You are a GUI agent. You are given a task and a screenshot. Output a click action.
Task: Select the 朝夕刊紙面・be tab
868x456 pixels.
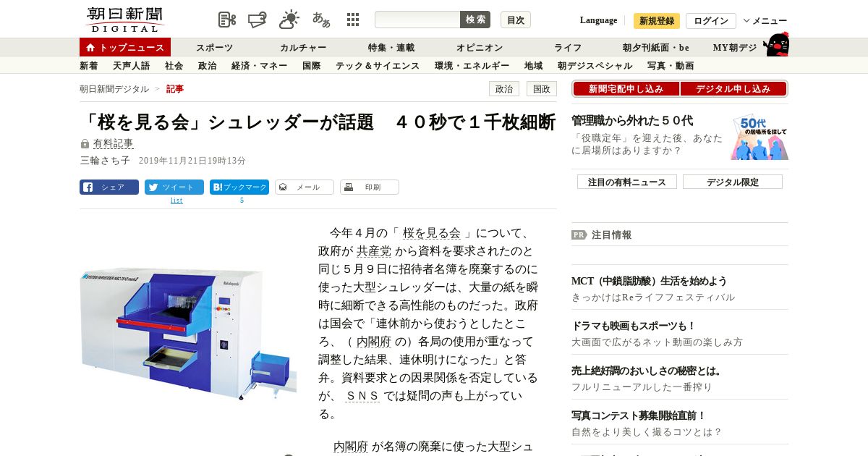click(x=656, y=48)
